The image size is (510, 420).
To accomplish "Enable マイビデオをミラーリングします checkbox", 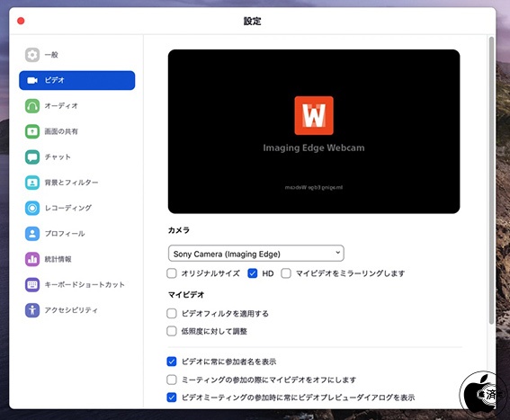I will (x=286, y=273).
